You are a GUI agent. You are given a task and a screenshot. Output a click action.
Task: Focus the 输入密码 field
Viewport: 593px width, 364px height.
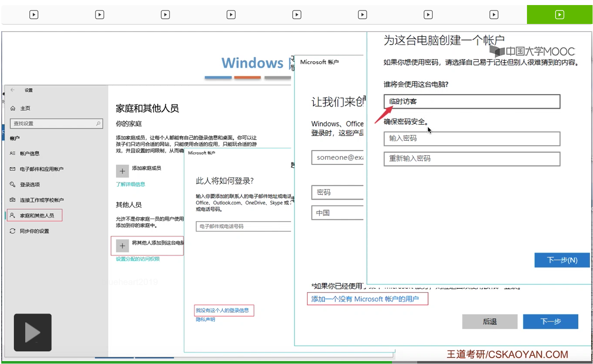(472, 138)
